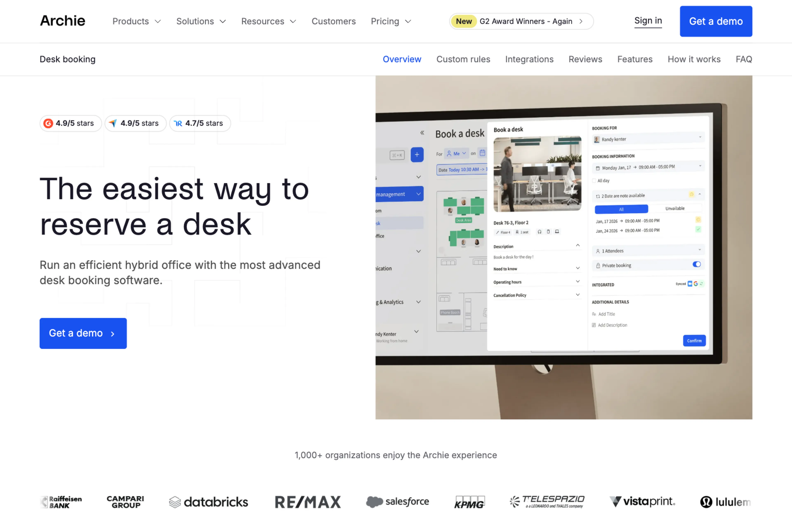Open the Solutions dropdown menu
Screen dimensions: 792x532
coord(201,21)
